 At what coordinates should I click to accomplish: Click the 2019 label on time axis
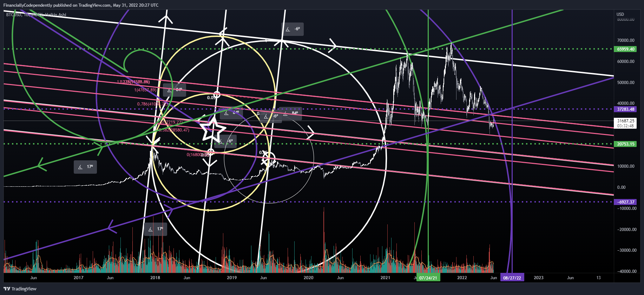click(232, 278)
